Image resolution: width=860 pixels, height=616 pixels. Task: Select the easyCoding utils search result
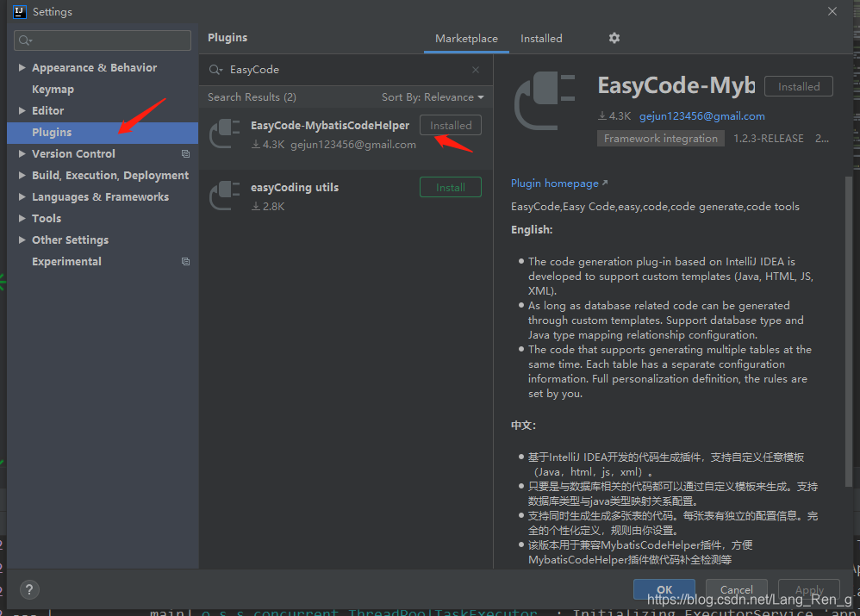click(346, 200)
